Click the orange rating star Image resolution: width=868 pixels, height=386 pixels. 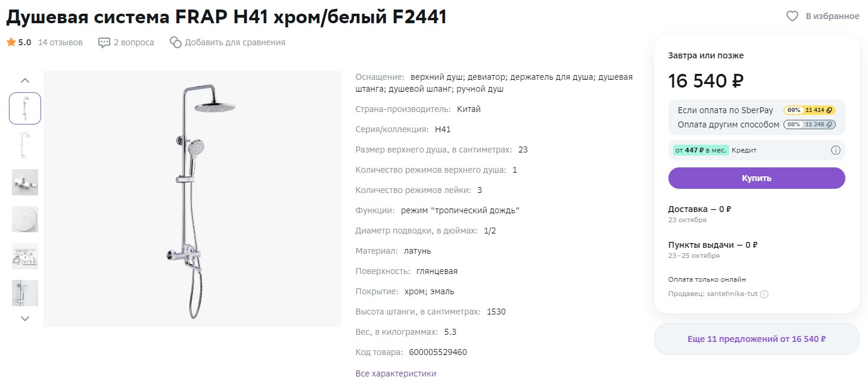coord(11,42)
